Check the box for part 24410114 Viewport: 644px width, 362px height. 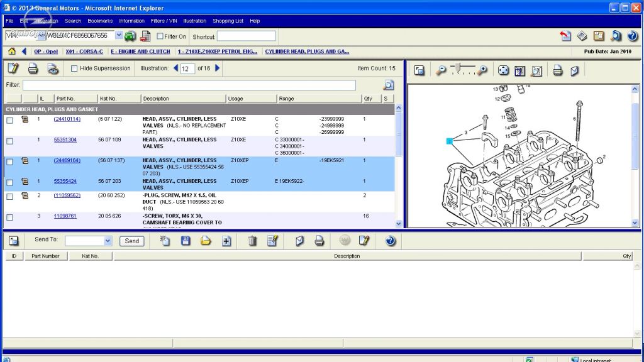pyautogui.click(x=9, y=120)
